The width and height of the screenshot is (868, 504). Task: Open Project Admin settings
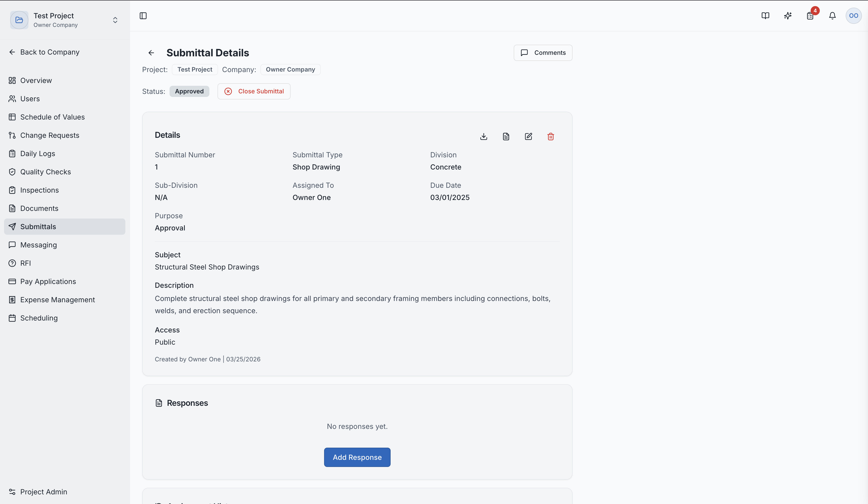click(65, 492)
